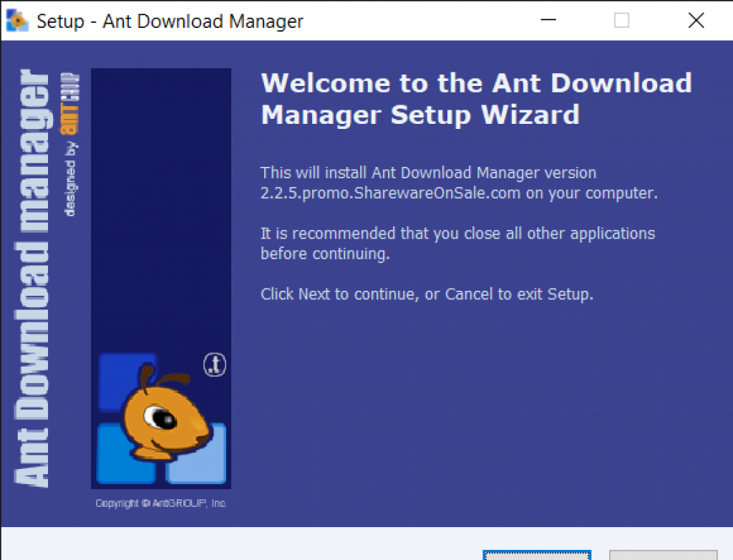Click the '2.2.5.promo.SharewareOnSale.com' version text
This screenshot has height=560, width=733.
(390, 193)
